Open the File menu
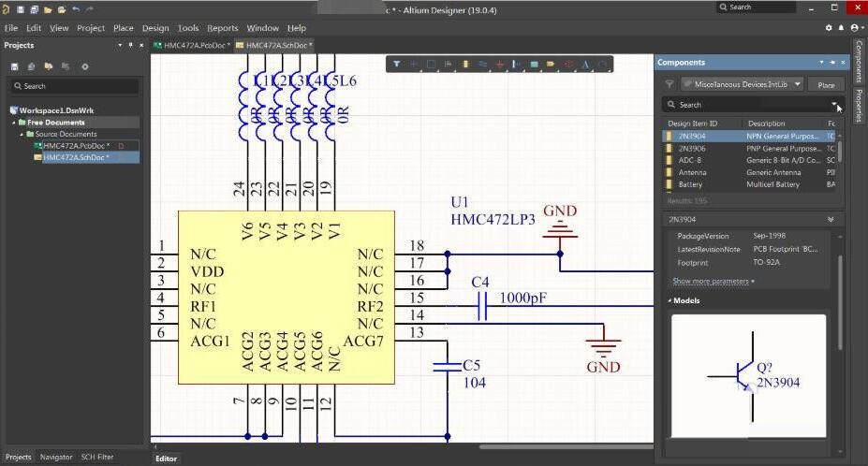The height and width of the screenshot is (466, 868). tap(11, 28)
